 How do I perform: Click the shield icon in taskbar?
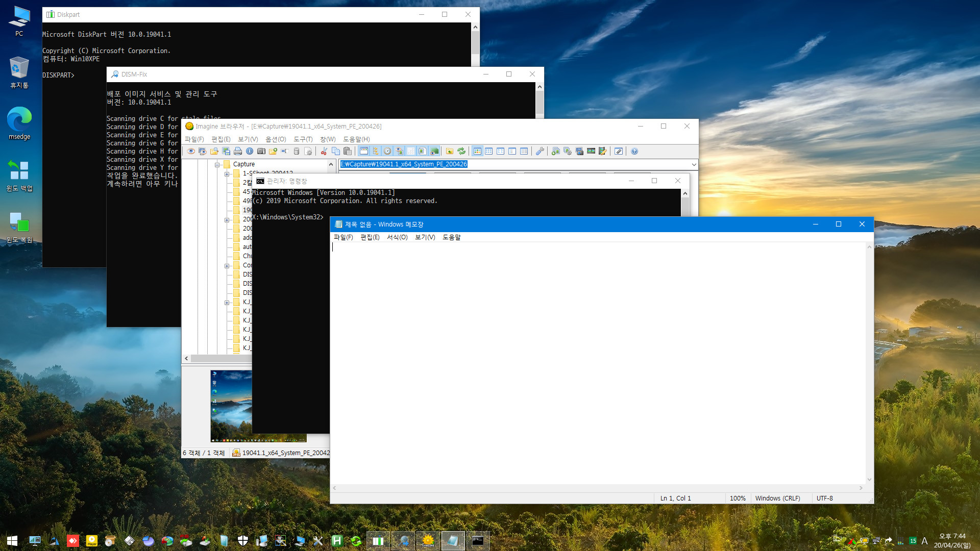tap(243, 541)
